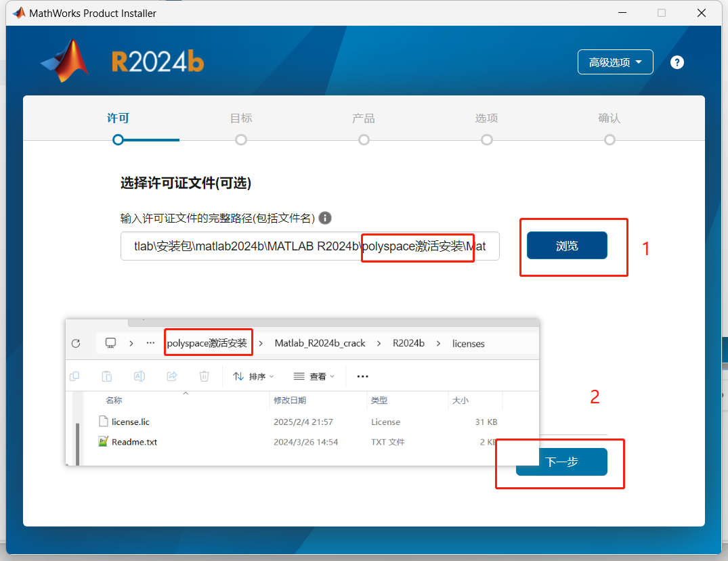Click the 31 KB size cell
728x561 pixels.
coord(486,422)
